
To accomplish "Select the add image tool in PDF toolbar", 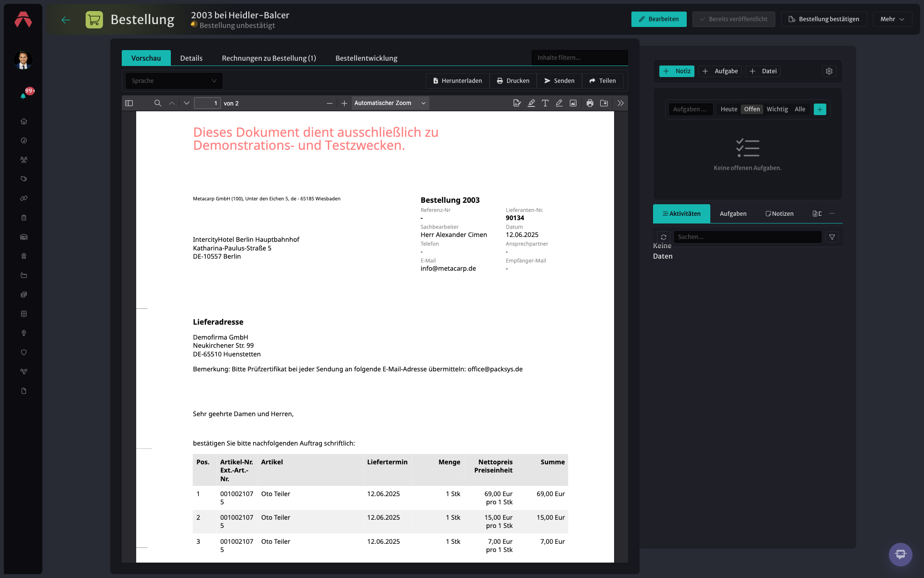I will coord(573,103).
